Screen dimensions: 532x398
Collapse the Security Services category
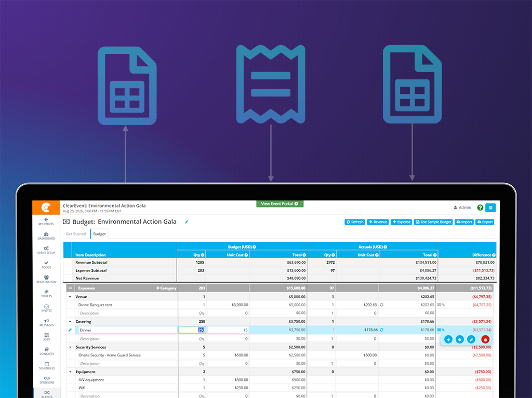[x=69, y=347]
